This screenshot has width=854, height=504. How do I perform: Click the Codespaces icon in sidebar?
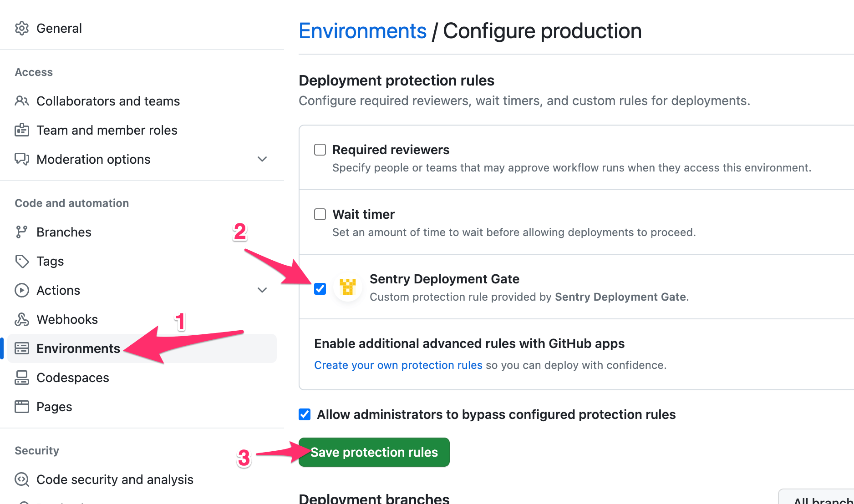pyautogui.click(x=21, y=378)
